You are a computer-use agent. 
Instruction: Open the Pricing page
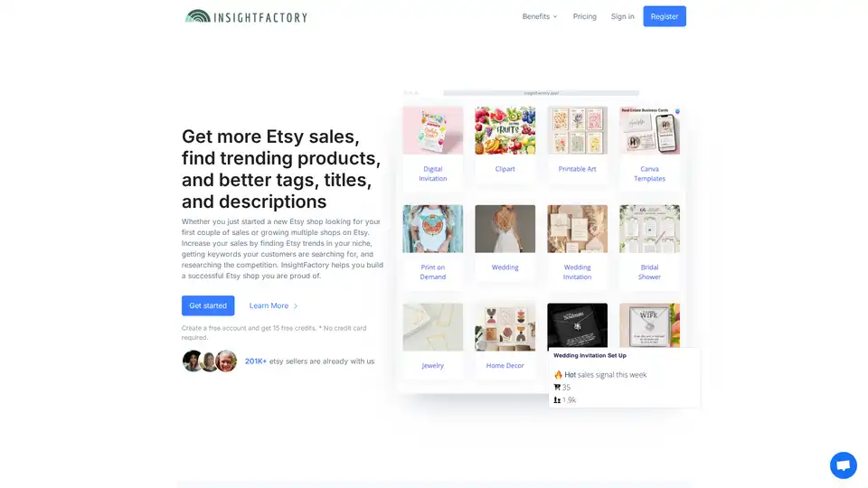click(585, 16)
